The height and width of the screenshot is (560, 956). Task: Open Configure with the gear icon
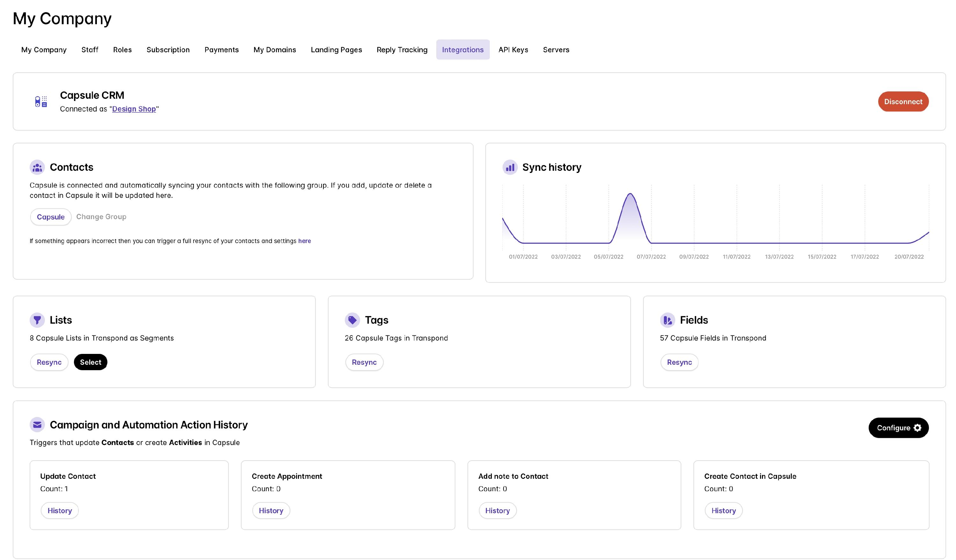click(x=898, y=428)
